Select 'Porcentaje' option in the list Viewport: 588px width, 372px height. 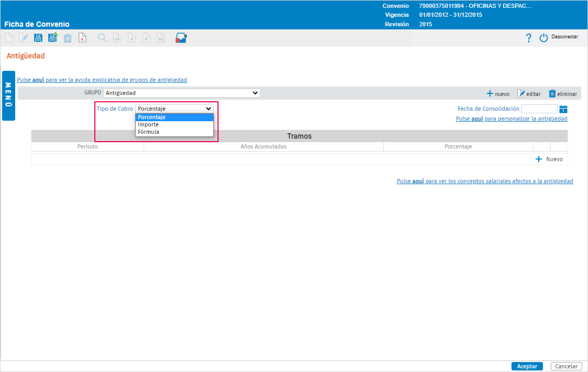pos(175,117)
